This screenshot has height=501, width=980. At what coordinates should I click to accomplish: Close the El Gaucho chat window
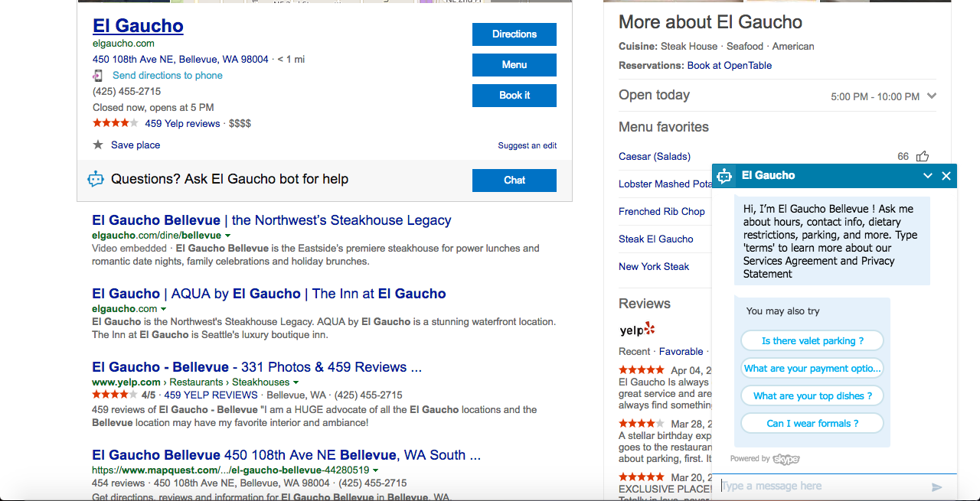click(x=946, y=176)
